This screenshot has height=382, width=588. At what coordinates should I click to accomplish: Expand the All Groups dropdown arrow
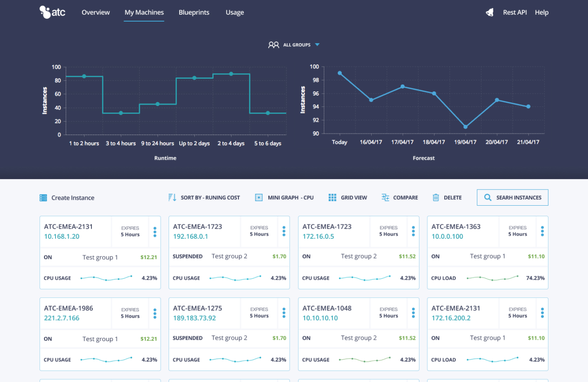[x=317, y=45]
